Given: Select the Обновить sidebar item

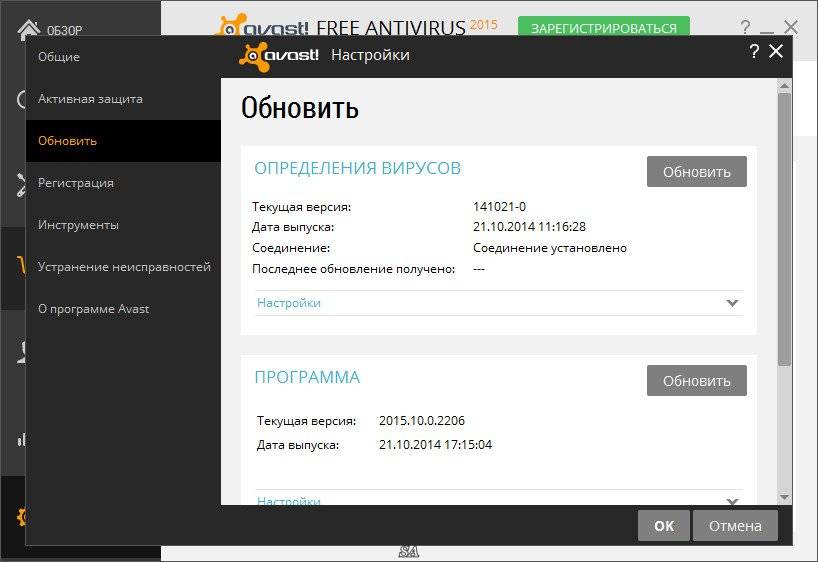Looking at the screenshot, I should [124, 141].
